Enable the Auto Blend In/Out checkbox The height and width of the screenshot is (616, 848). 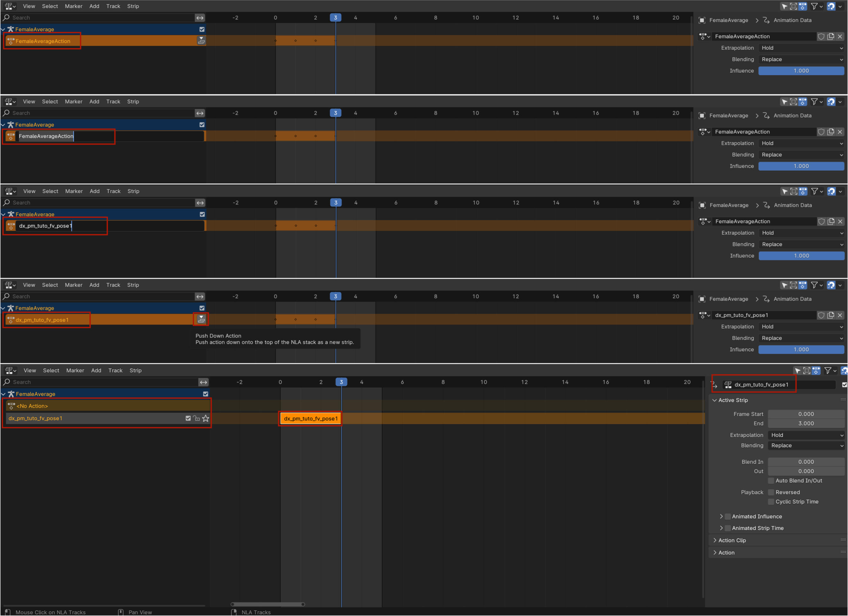pos(771,481)
